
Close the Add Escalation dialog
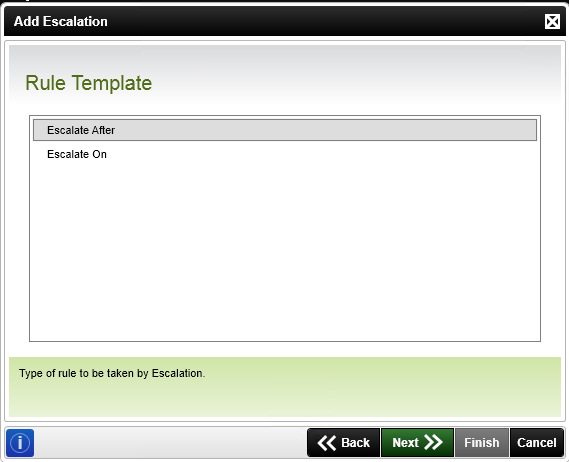[x=552, y=21]
